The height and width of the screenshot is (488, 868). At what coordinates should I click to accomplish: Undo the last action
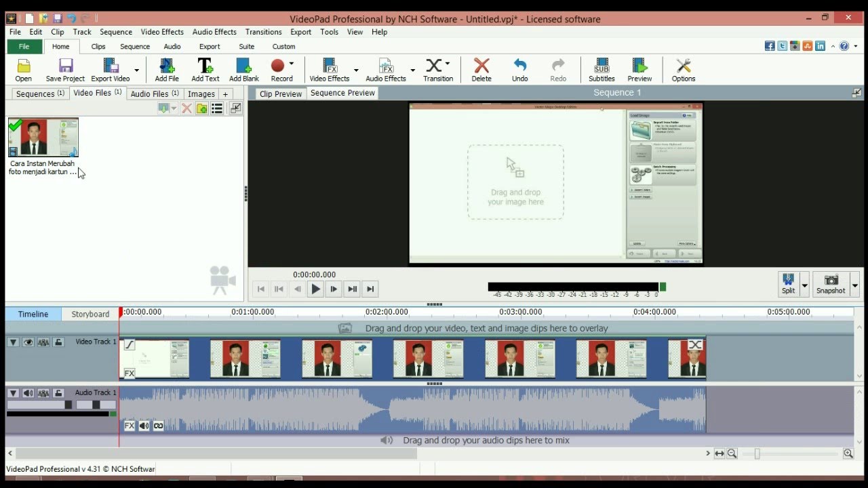coord(520,70)
